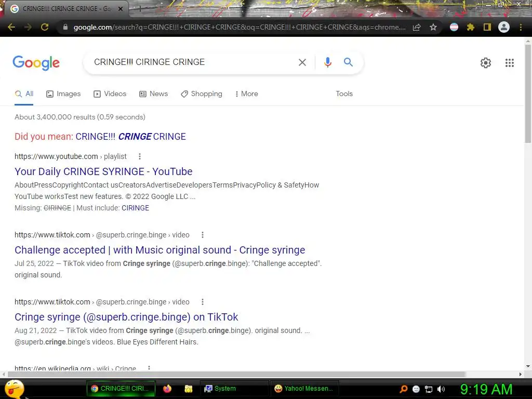Open options for the YouTube playlist result
532x399 pixels.
tap(139, 156)
